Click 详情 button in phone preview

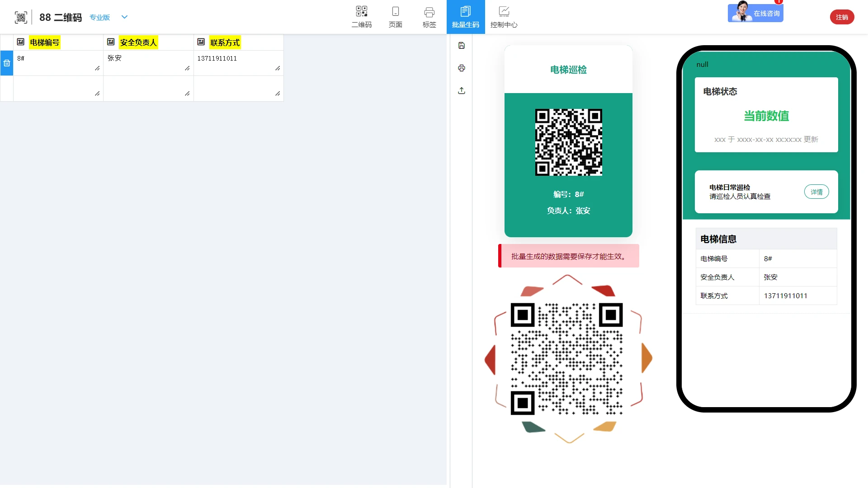(816, 192)
